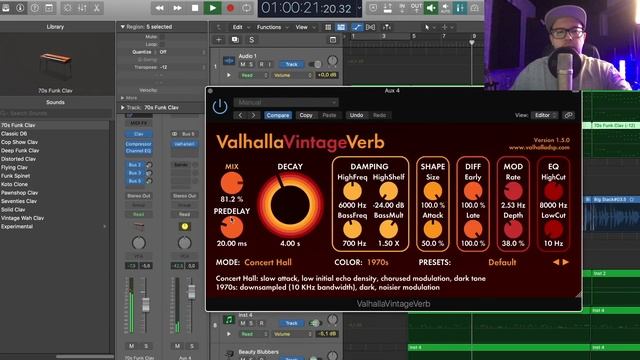This screenshot has width=640, height=360.
Task: Click the Catch playhead button
Action: coord(387,27)
